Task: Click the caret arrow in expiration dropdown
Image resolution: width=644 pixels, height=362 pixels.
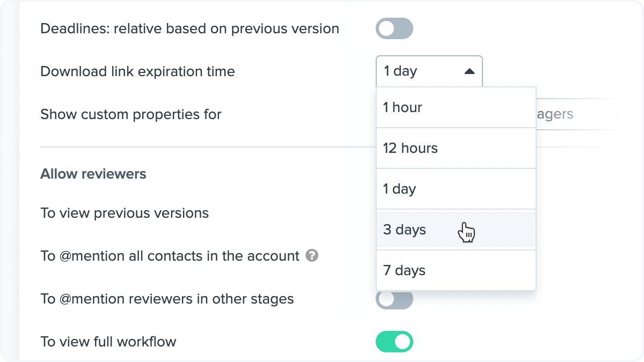Action: (470, 71)
